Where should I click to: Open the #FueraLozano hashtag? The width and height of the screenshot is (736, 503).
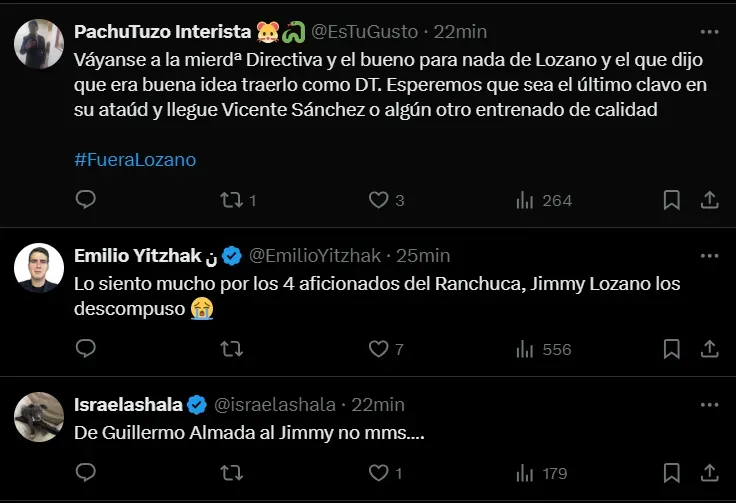(135, 159)
